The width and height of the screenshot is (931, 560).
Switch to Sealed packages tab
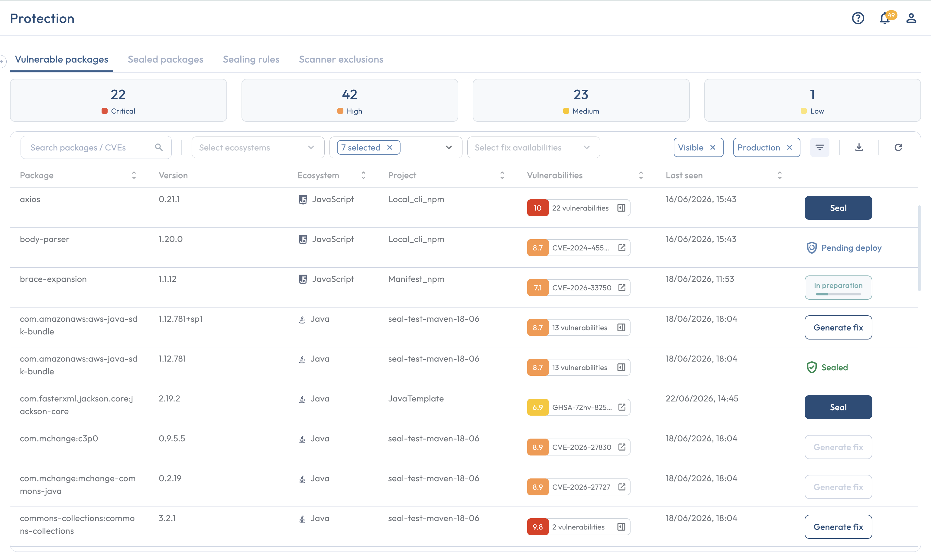point(165,59)
